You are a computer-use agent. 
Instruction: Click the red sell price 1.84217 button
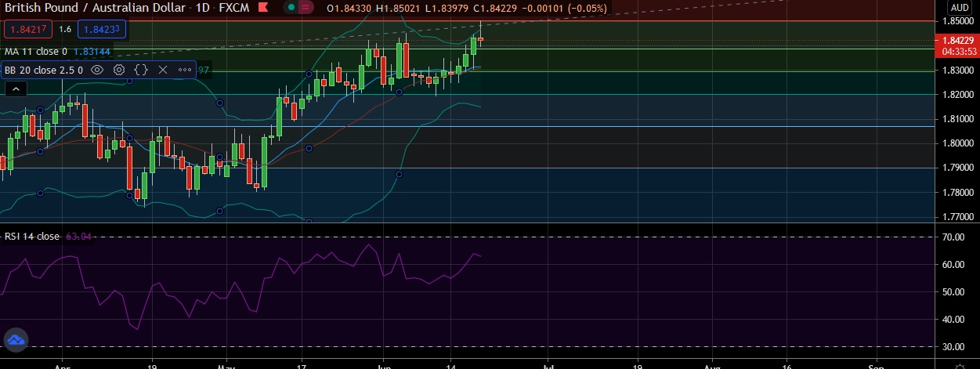(27, 30)
